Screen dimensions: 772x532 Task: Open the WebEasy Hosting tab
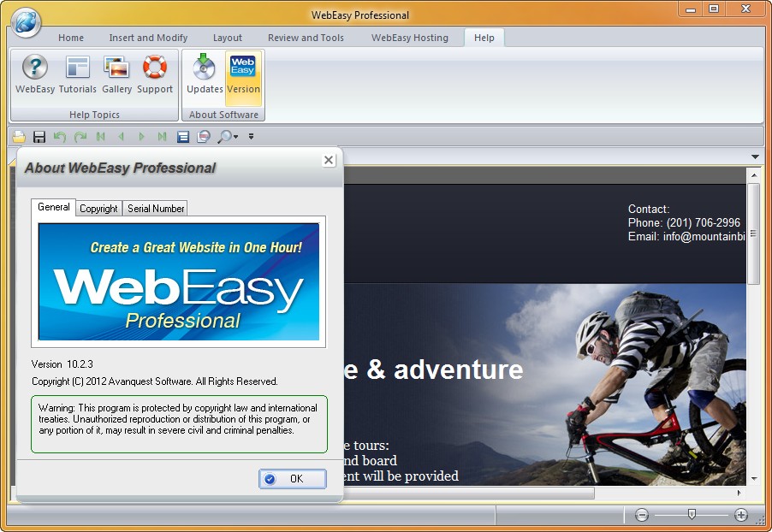410,38
